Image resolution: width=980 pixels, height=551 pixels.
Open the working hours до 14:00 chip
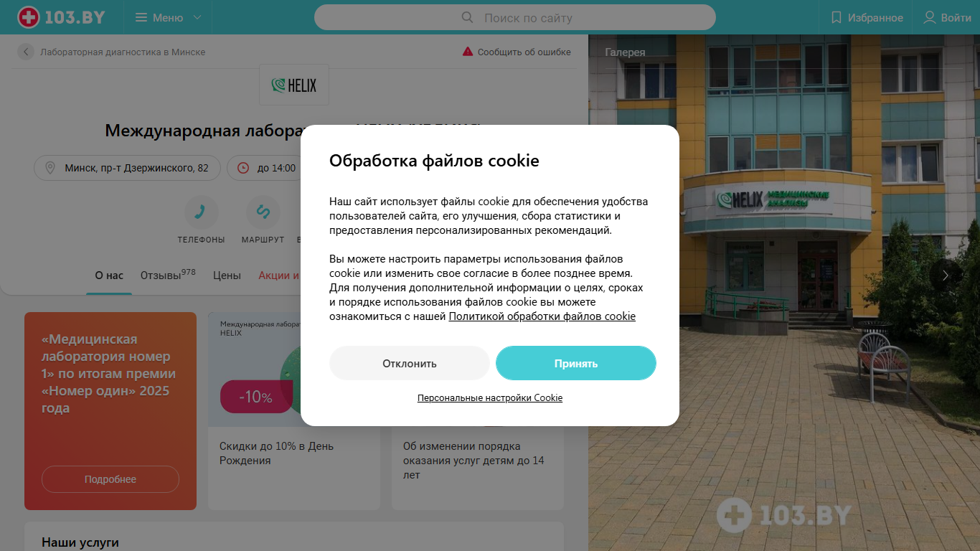coord(267,168)
